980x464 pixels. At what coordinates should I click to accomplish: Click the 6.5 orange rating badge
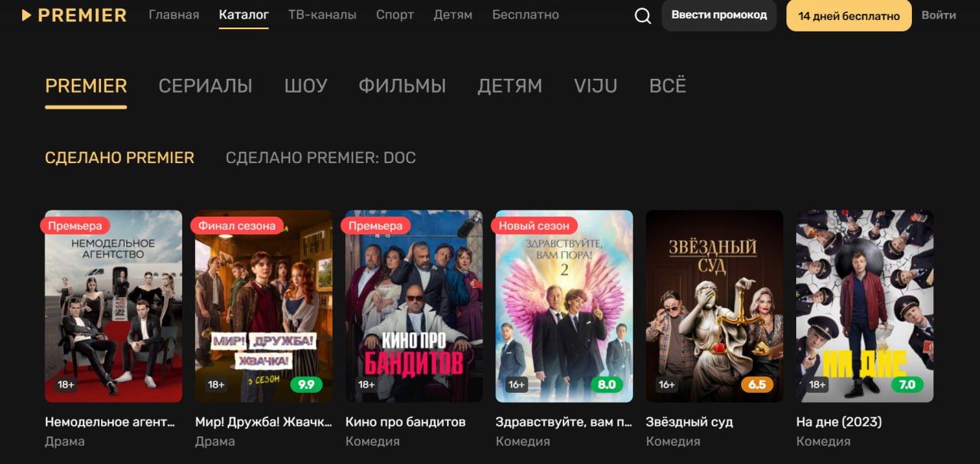[757, 384]
